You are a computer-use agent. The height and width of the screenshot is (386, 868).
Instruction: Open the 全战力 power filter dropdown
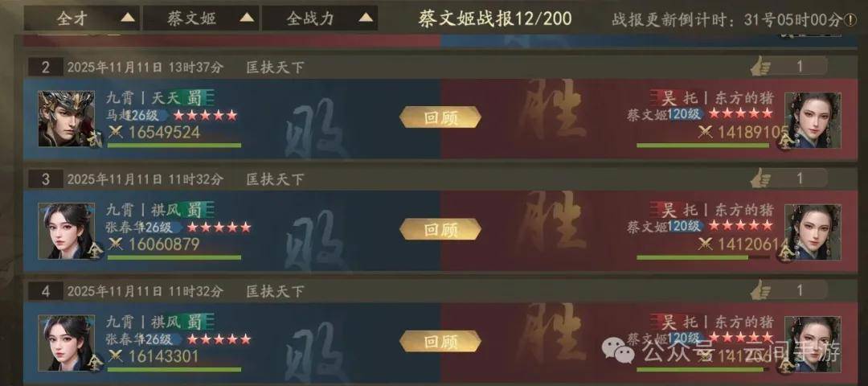tap(319, 18)
